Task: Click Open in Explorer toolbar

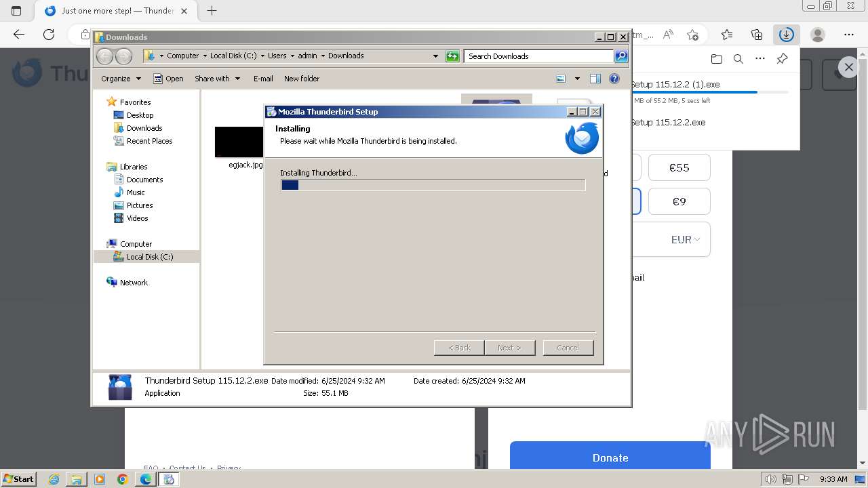Action: point(168,79)
